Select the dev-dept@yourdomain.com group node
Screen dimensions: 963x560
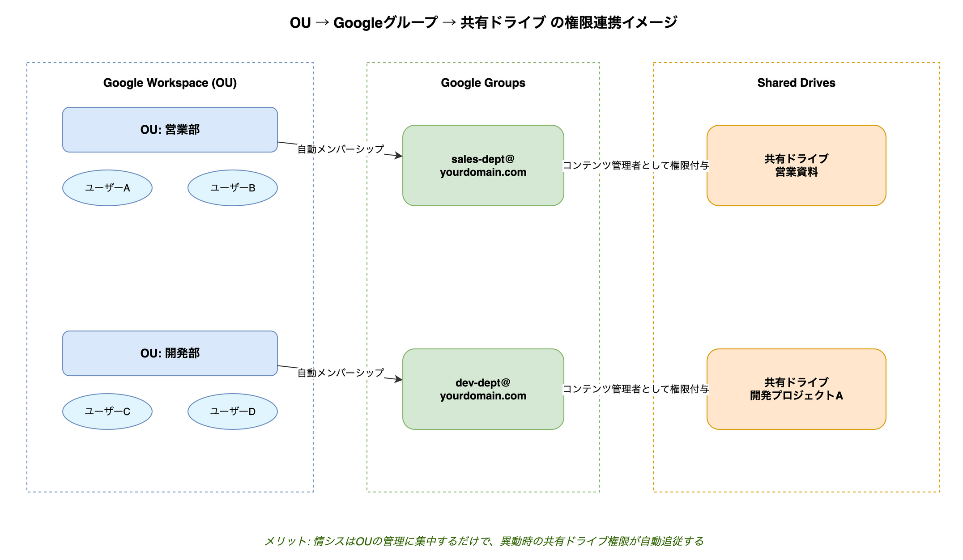483,389
